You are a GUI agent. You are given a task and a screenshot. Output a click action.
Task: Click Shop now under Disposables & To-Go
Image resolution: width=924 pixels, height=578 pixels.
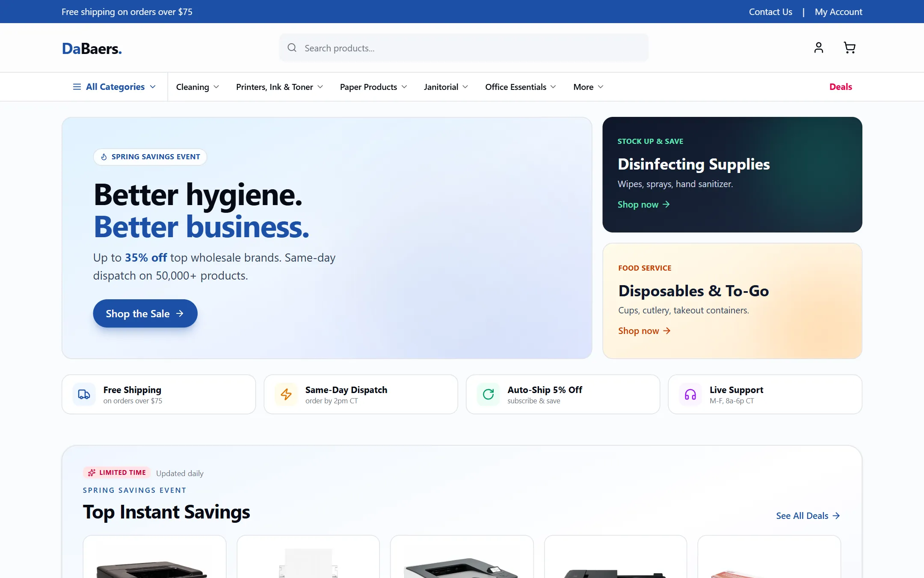coord(644,331)
